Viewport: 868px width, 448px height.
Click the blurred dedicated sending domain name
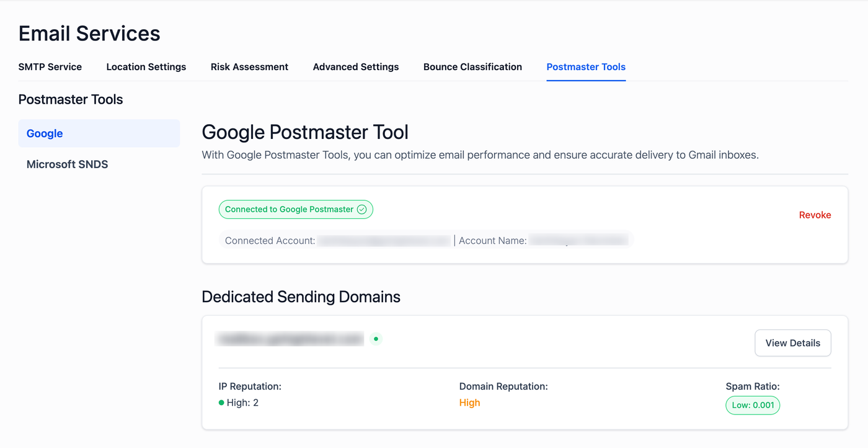(x=290, y=339)
